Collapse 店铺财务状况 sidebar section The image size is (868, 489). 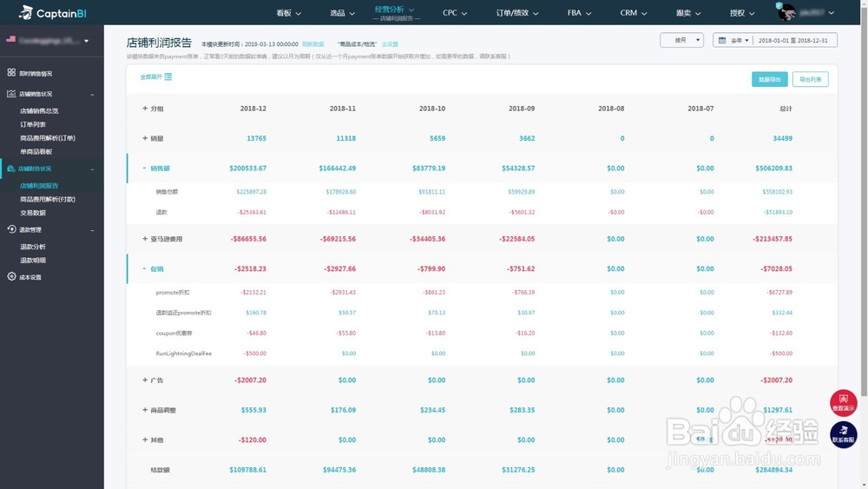(x=92, y=169)
